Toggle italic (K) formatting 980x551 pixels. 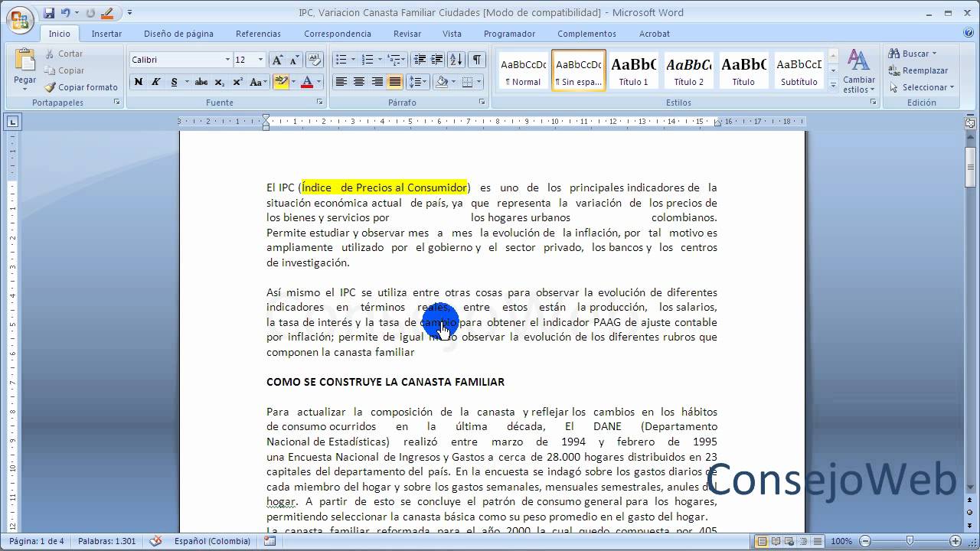[156, 82]
